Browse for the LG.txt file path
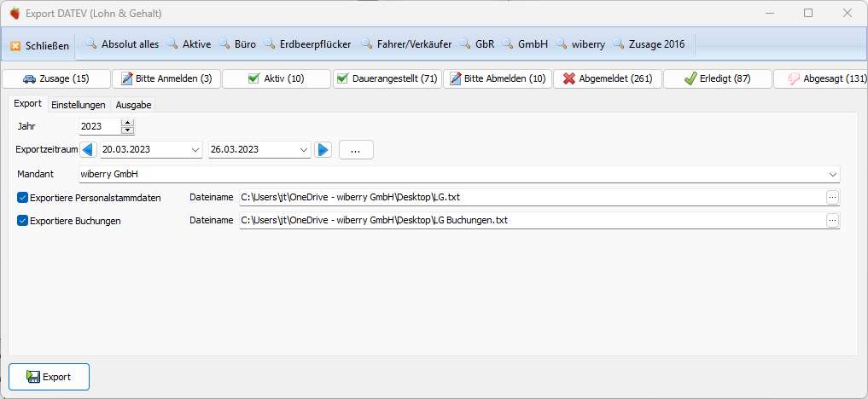Screen dimensions: 868x399 click(832, 197)
